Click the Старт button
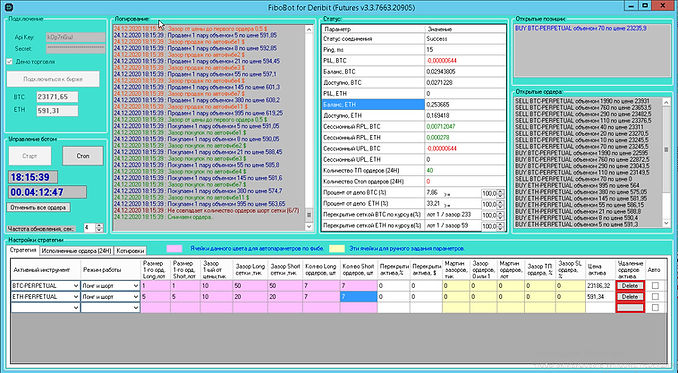The height and width of the screenshot is (373, 678). coord(29,156)
